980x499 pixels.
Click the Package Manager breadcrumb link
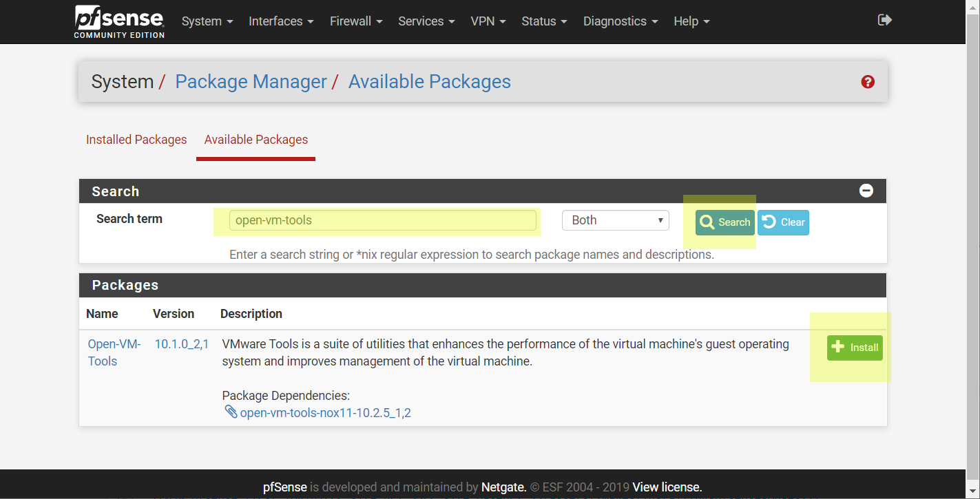[251, 81]
